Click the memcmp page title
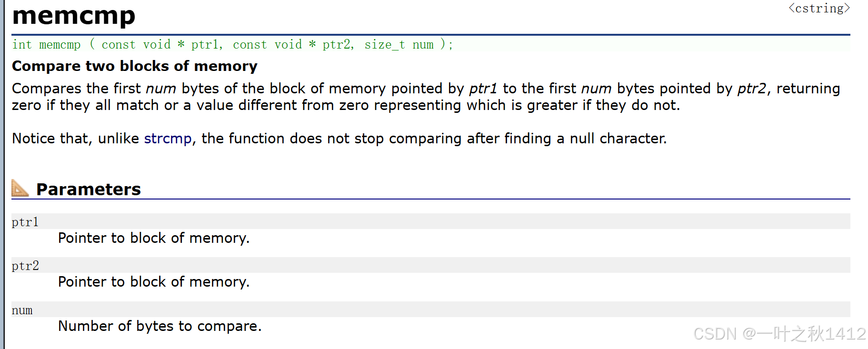Screen dimensions: 868x349 (74, 15)
